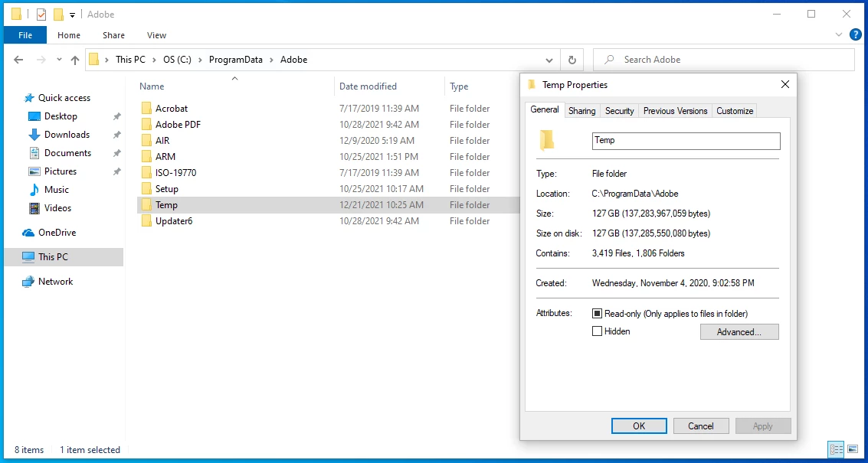This screenshot has width=868, height=463.
Task: Open Documents in the navigation pane
Action: [x=67, y=152]
